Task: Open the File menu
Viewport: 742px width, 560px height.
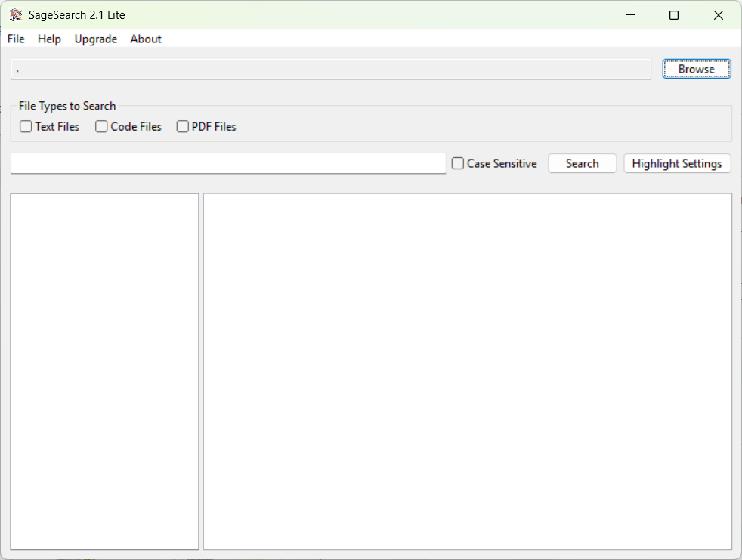Action: click(16, 39)
